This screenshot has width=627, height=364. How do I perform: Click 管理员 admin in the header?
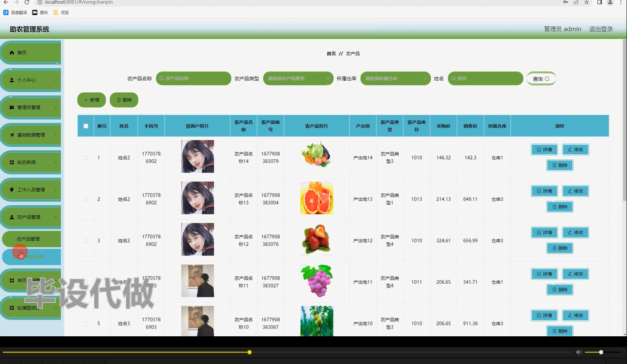point(562,29)
